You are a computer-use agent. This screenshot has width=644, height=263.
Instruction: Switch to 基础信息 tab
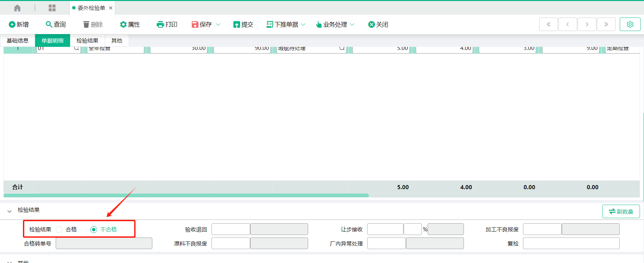[x=18, y=40]
